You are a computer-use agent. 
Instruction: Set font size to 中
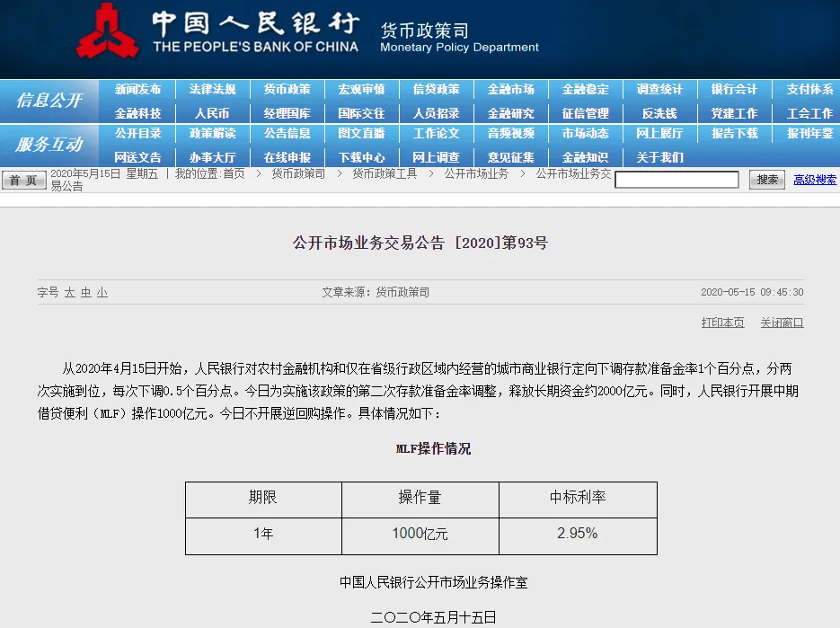(x=85, y=293)
